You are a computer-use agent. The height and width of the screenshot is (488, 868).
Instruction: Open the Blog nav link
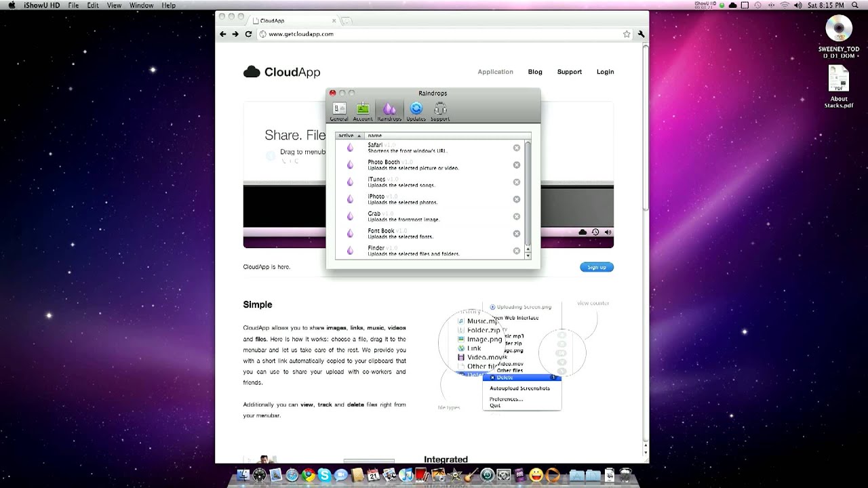pyautogui.click(x=535, y=72)
